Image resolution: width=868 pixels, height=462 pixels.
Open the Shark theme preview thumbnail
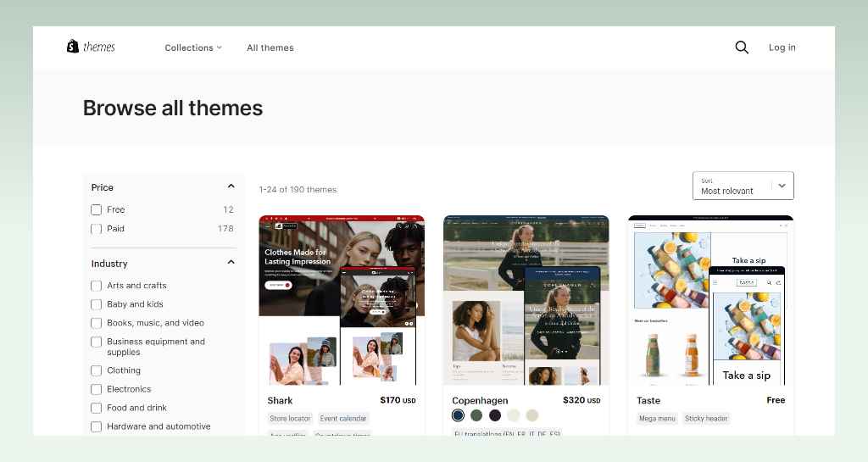[x=342, y=300]
